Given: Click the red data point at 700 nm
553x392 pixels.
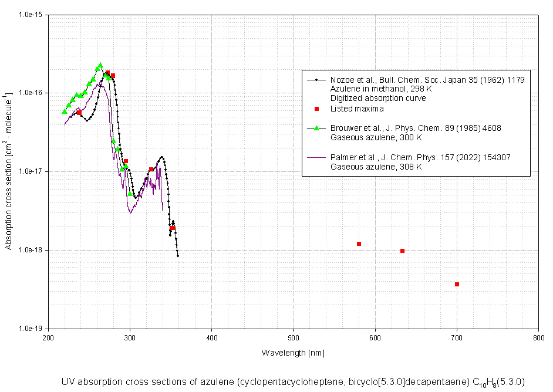Looking at the screenshot, I should 457,285.
